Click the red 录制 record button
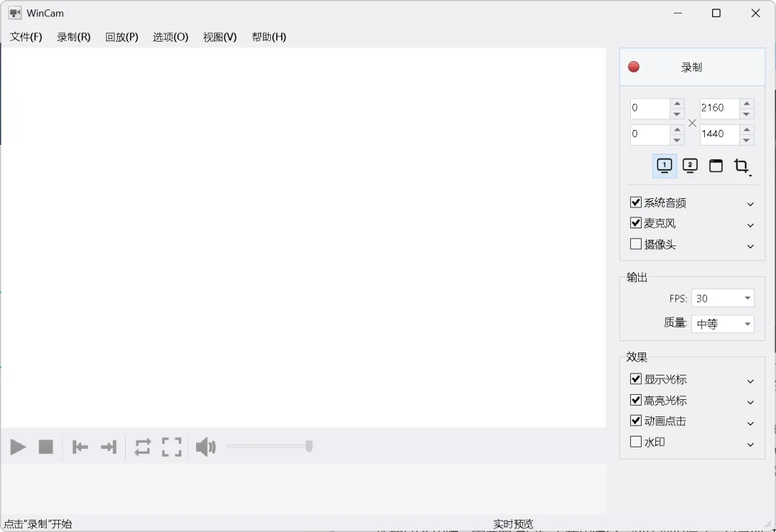Screen dimensions: 776x532 coord(692,67)
